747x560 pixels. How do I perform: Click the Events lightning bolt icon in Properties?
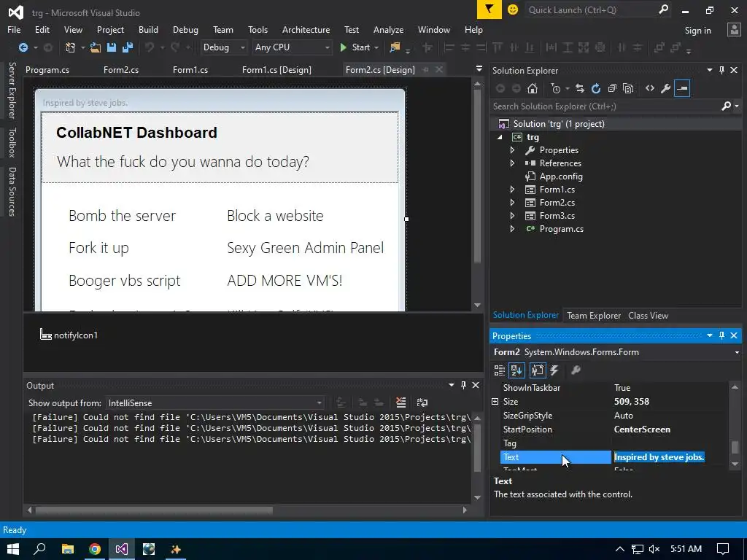pyautogui.click(x=554, y=370)
